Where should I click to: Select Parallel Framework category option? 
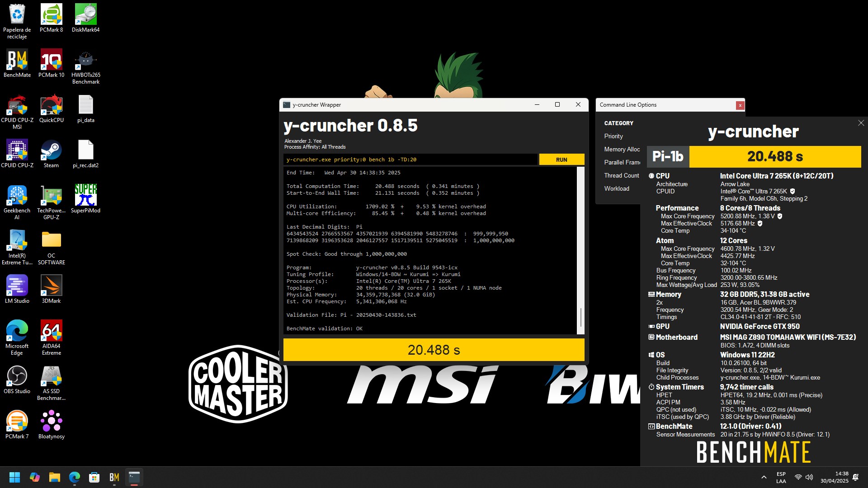coord(622,162)
